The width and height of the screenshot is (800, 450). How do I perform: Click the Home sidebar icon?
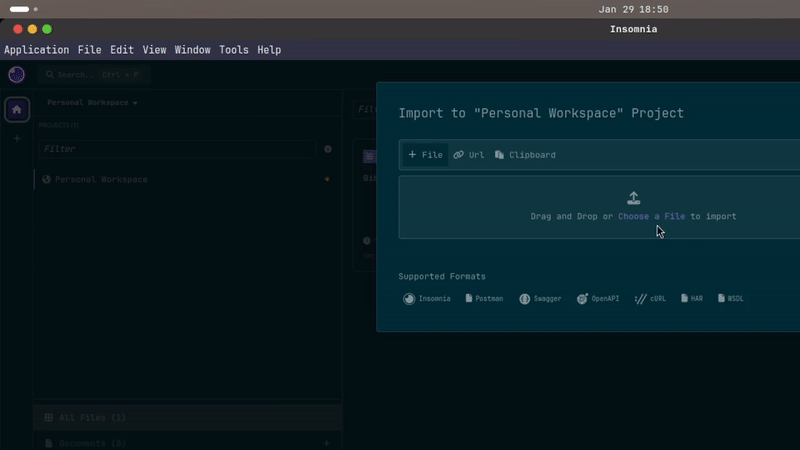17,110
